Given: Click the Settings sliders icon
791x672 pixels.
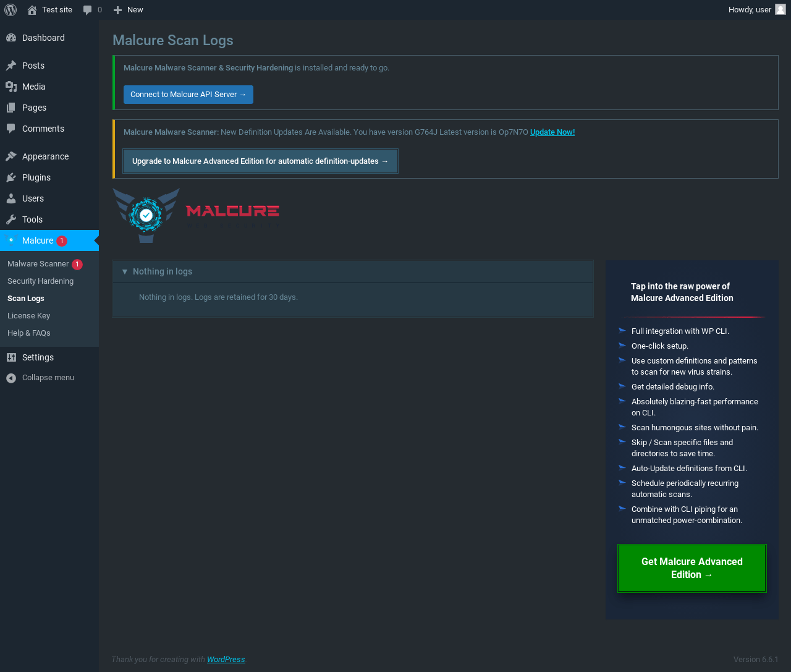Looking at the screenshot, I should coord(11,357).
